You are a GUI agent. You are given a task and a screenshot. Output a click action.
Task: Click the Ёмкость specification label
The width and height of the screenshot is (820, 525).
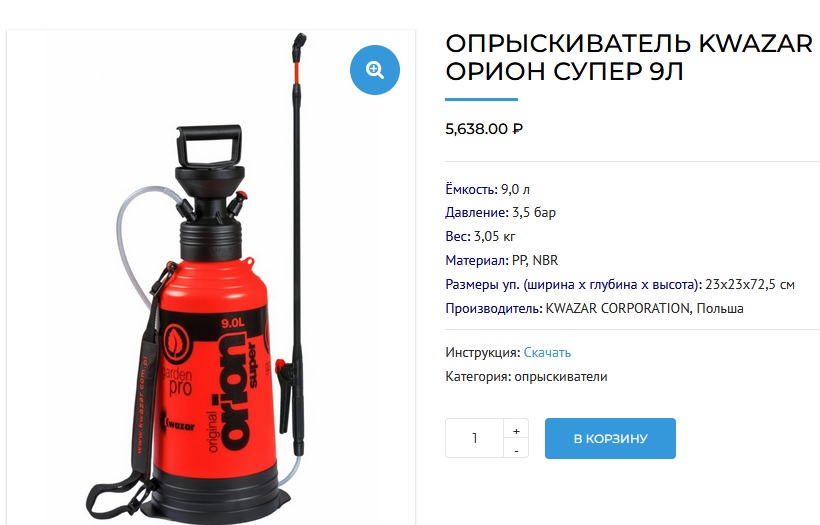click(471, 189)
